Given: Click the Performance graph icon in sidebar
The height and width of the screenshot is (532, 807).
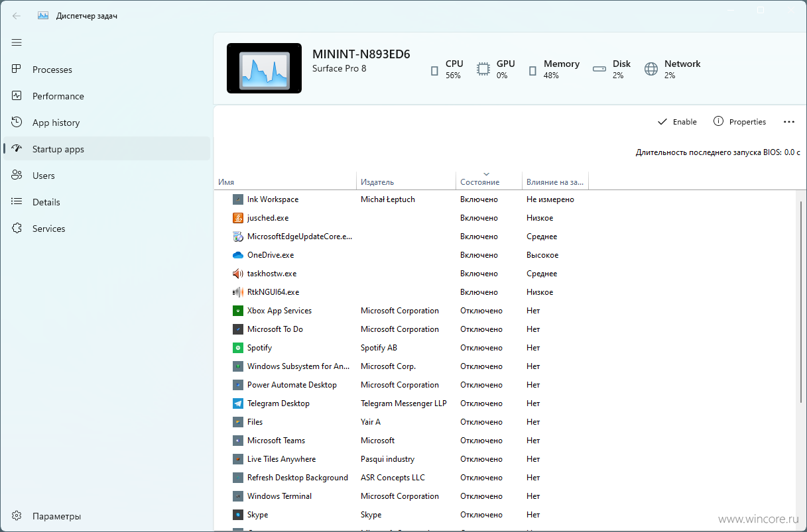Looking at the screenshot, I should click(17, 96).
